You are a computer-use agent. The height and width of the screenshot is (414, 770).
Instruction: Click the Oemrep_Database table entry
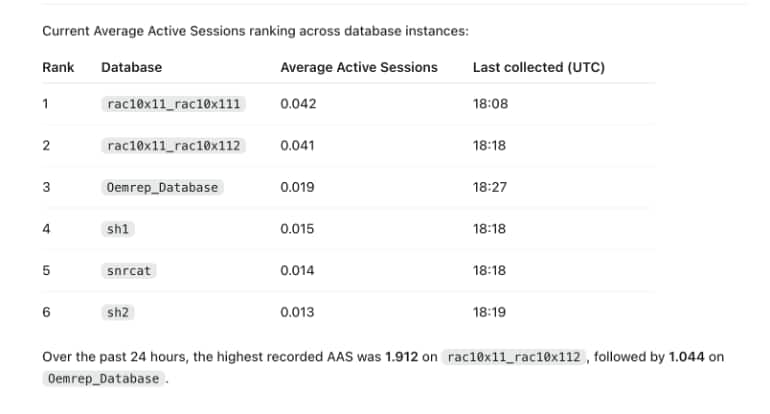[162, 188]
